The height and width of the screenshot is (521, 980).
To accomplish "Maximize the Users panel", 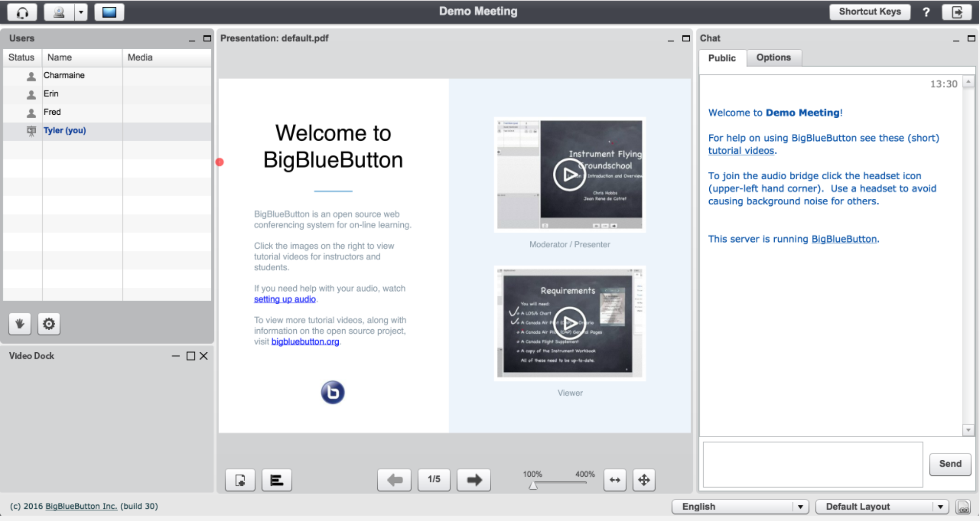I will (207, 39).
